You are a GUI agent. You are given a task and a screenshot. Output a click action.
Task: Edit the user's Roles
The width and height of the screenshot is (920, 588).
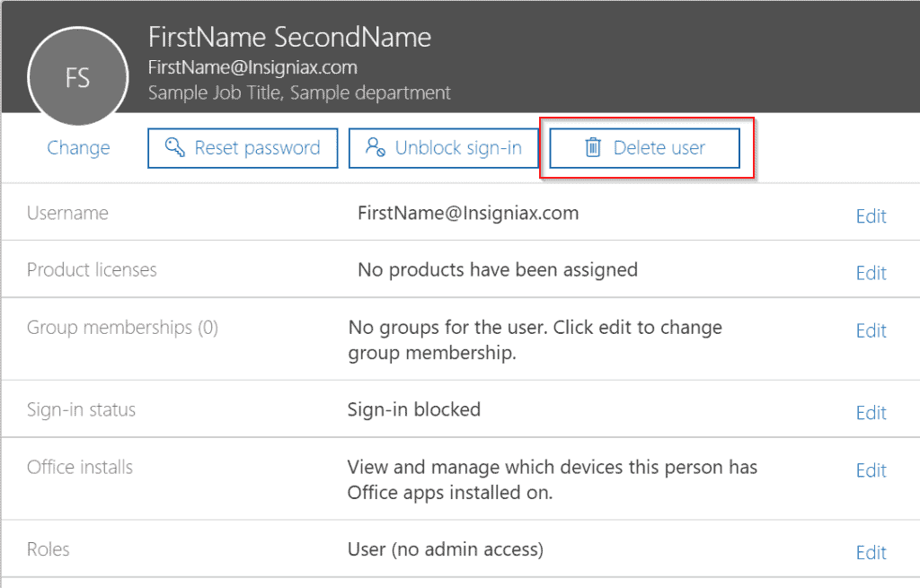pos(871,552)
